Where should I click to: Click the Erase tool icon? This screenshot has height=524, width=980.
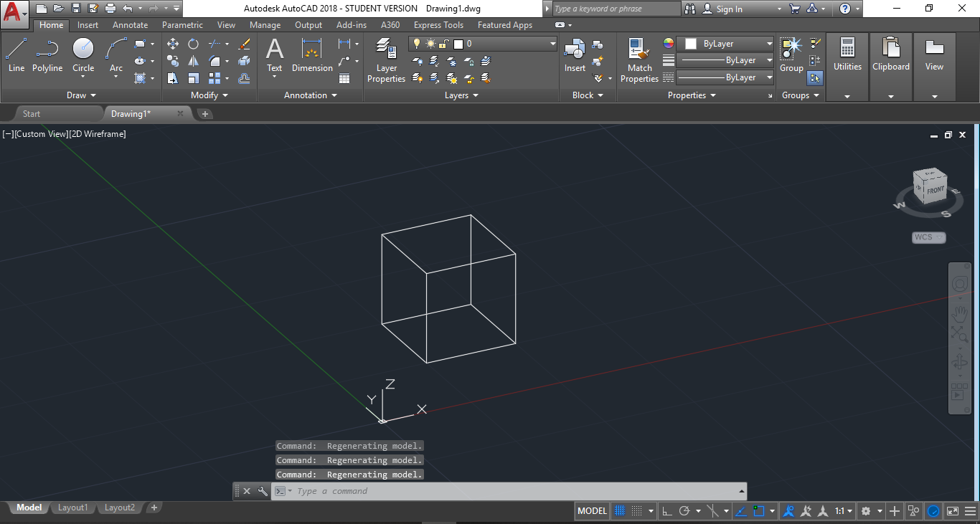point(244,44)
